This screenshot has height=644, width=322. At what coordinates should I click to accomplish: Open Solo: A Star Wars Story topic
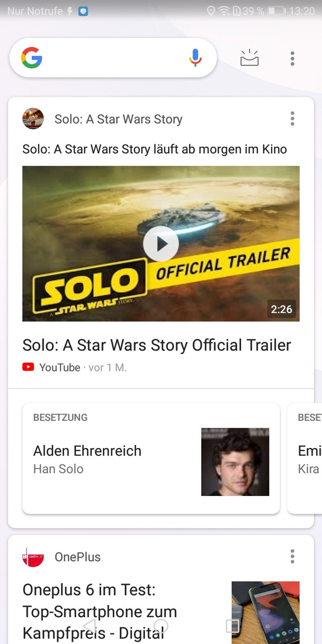point(119,119)
